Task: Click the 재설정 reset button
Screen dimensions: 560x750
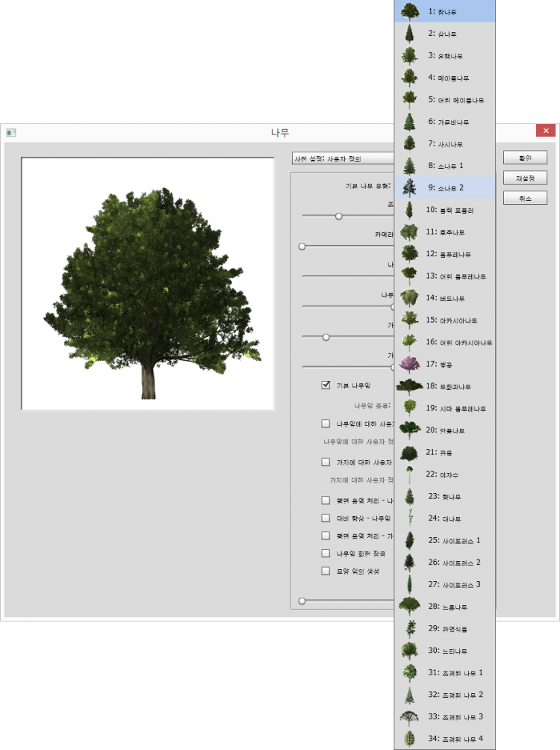Action: [525, 178]
